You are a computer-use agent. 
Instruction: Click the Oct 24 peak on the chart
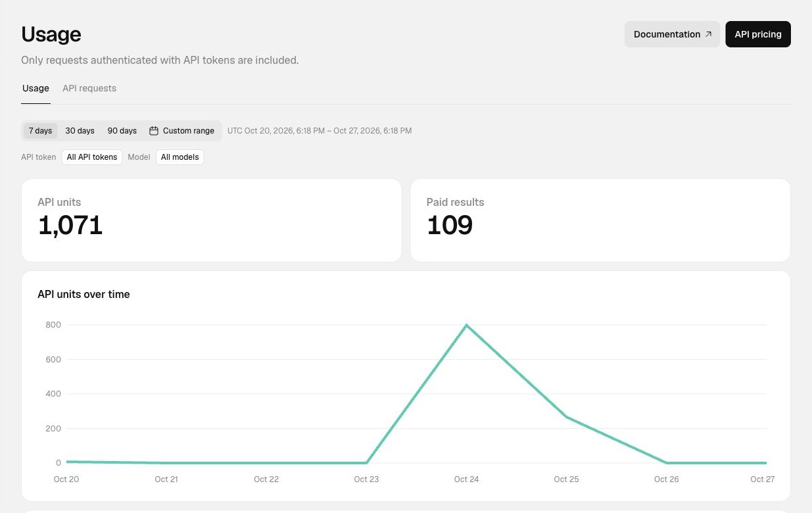pos(466,325)
